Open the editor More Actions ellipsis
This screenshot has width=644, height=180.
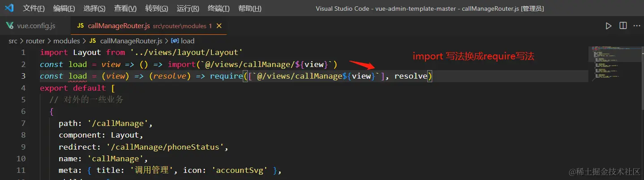pyautogui.click(x=637, y=26)
